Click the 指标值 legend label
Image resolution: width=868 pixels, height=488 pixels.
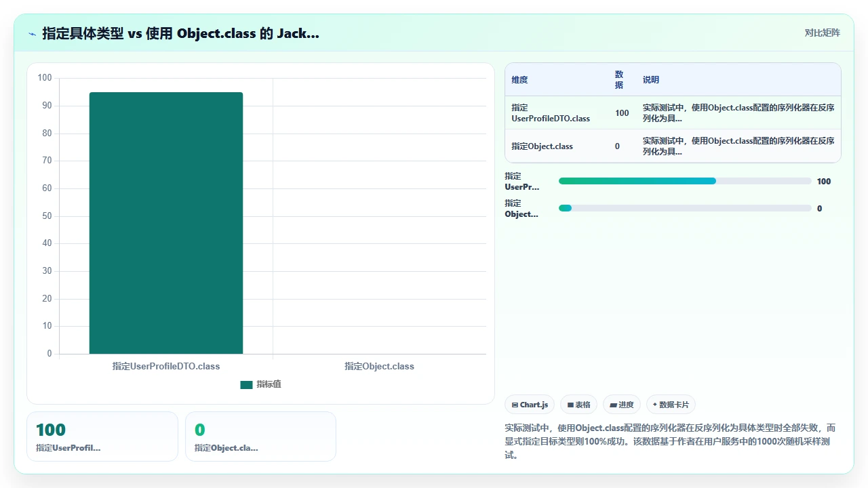(269, 384)
